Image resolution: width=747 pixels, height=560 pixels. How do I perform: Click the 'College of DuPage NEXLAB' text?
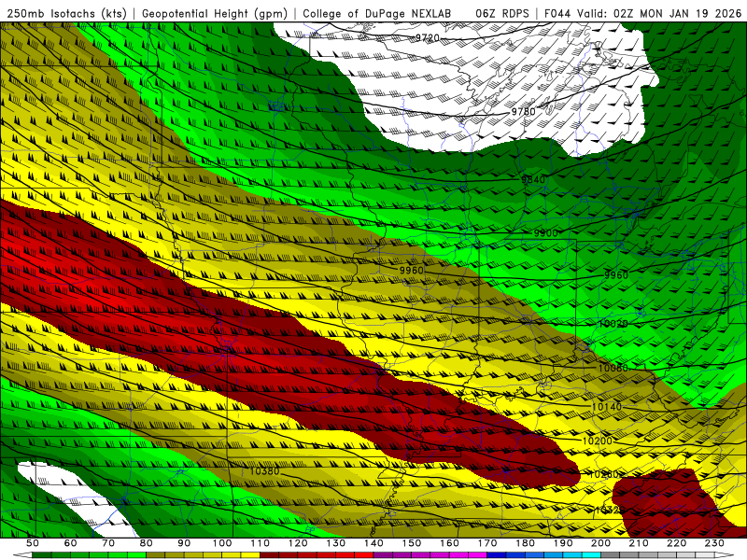pyautogui.click(x=377, y=14)
